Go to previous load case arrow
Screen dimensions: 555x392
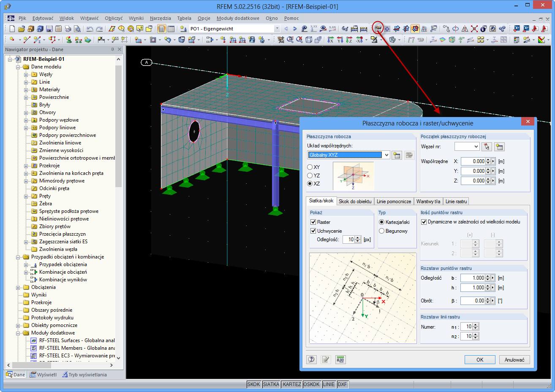(286, 29)
